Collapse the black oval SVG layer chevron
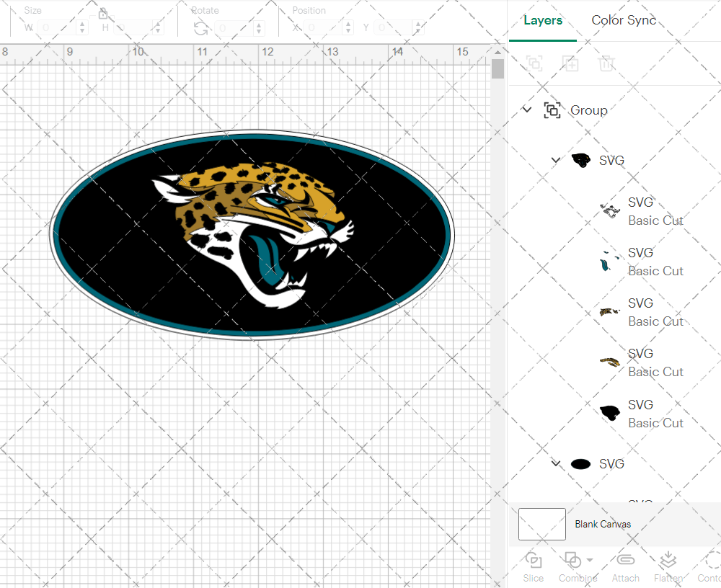 coord(555,463)
